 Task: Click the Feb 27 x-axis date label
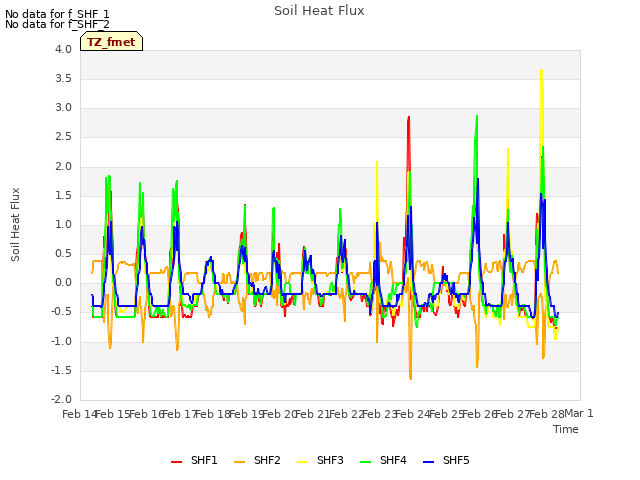pos(513,414)
